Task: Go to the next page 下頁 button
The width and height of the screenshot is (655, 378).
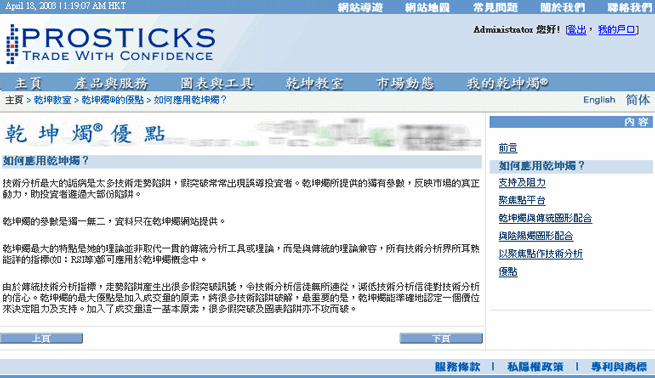Action: (x=441, y=338)
